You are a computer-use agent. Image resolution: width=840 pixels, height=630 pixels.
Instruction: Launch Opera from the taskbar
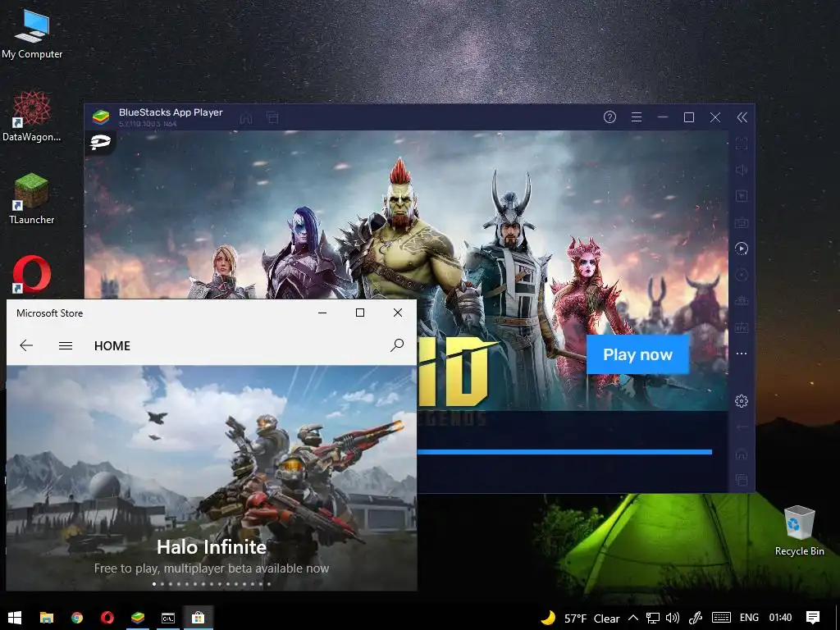[107, 618]
